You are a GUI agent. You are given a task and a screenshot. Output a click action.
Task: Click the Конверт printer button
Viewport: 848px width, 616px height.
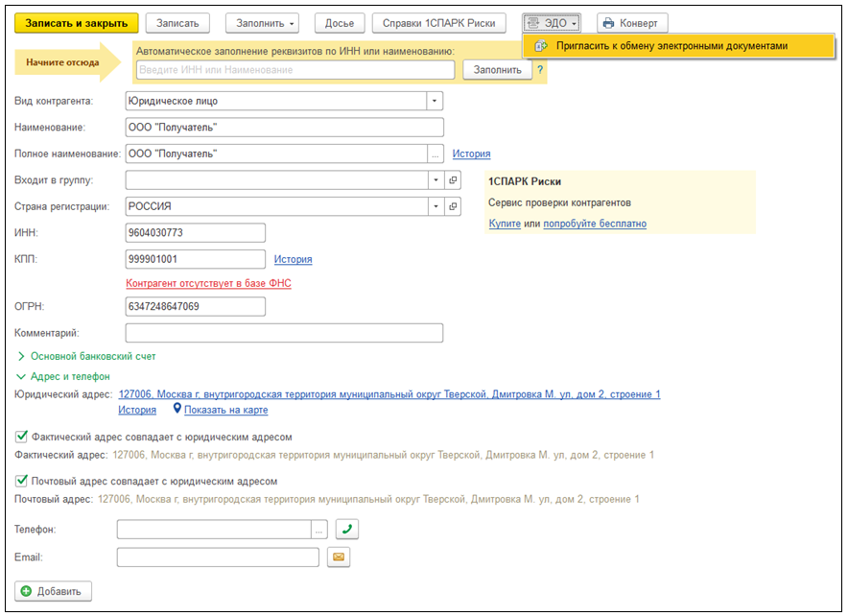click(x=632, y=23)
